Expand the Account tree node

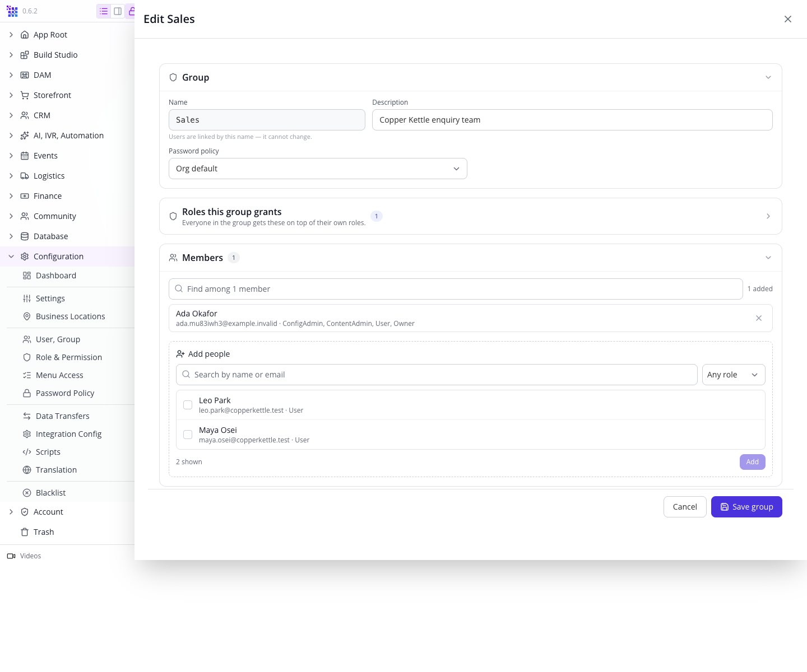click(11, 512)
